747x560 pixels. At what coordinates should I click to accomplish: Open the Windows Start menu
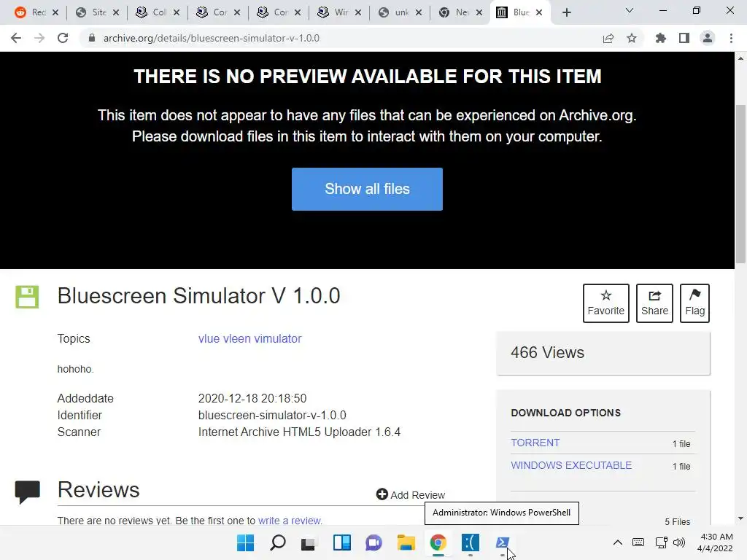pos(245,542)
